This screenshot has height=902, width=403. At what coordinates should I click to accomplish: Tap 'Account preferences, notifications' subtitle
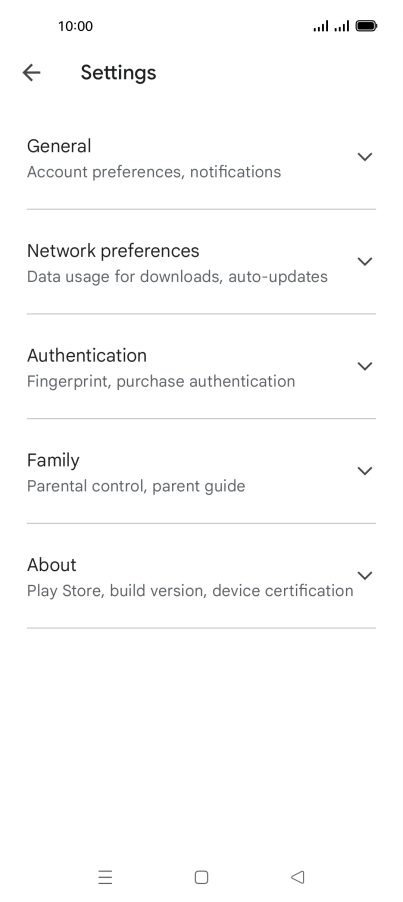coord(154,172)
